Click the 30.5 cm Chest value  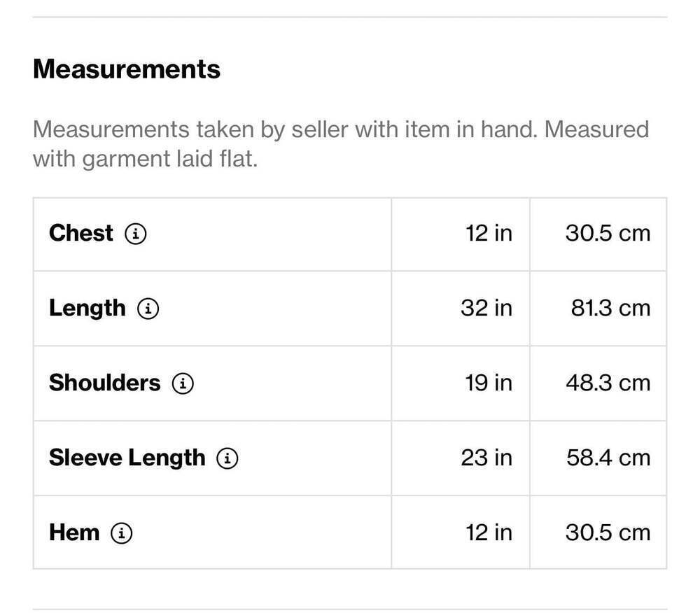coord(608,233)
